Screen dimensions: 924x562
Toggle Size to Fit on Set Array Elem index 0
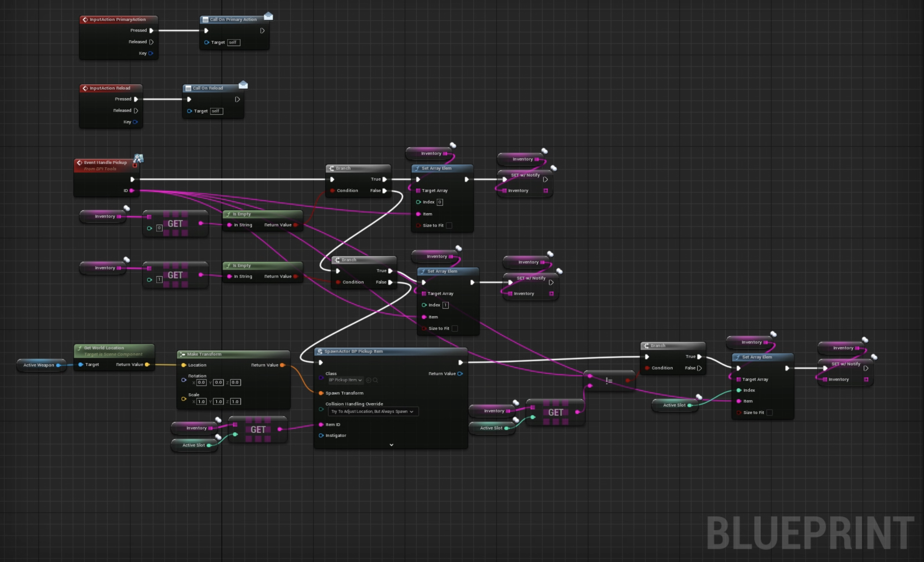[449, 225]
